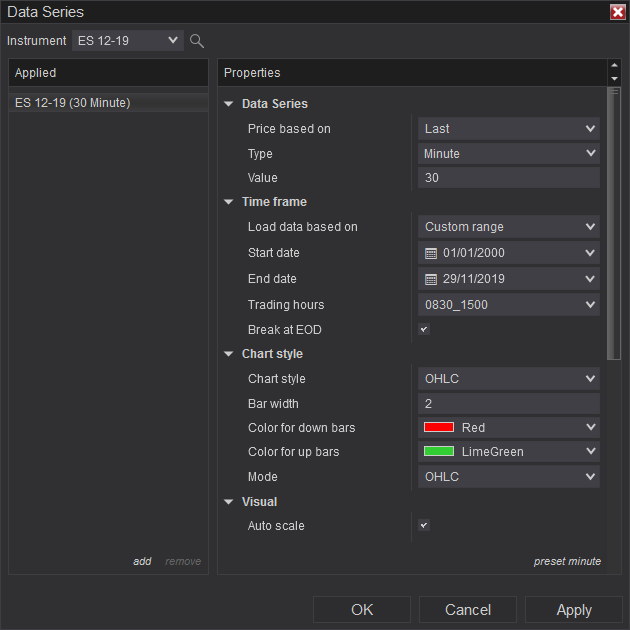Collapse the Time frame section
Image resolution: width=630 pixels, height=630 pixels.
[x=229, y=202]
